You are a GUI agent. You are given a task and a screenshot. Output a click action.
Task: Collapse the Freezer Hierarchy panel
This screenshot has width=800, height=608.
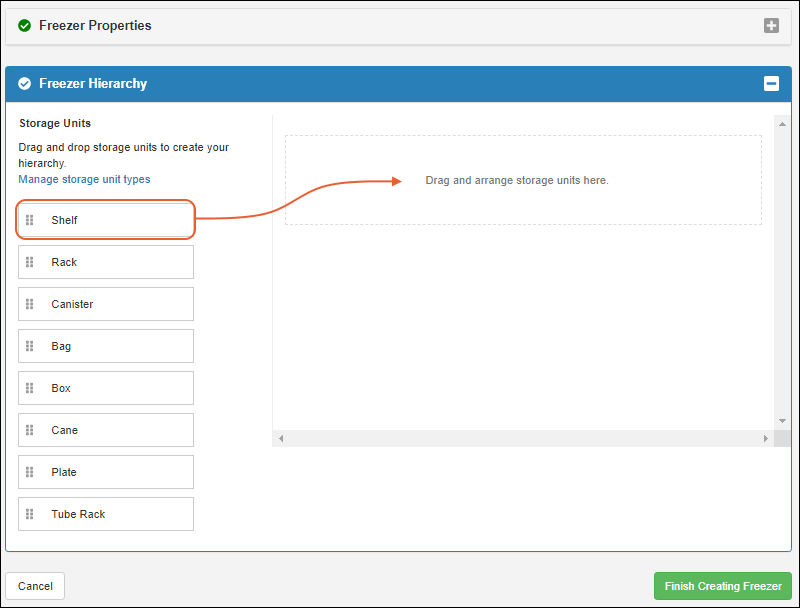771,84
